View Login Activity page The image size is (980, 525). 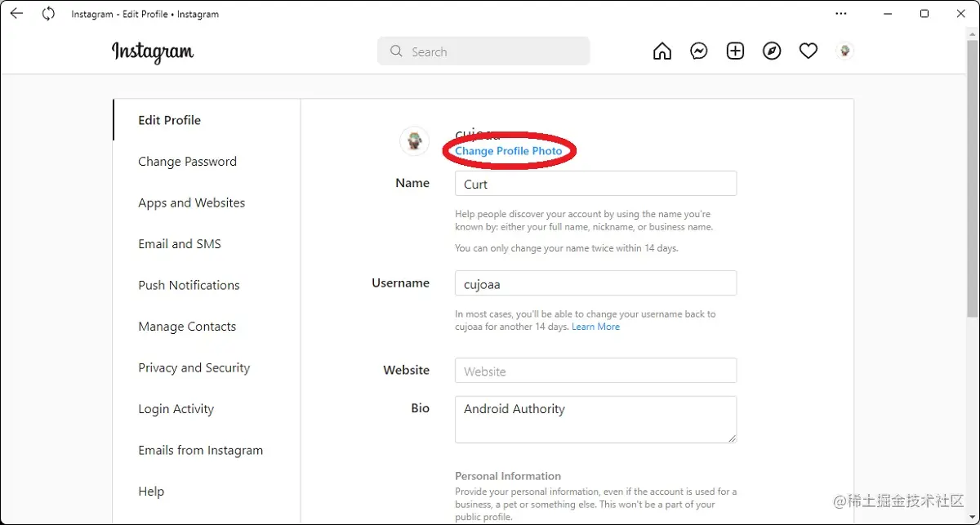coord(176,409)
